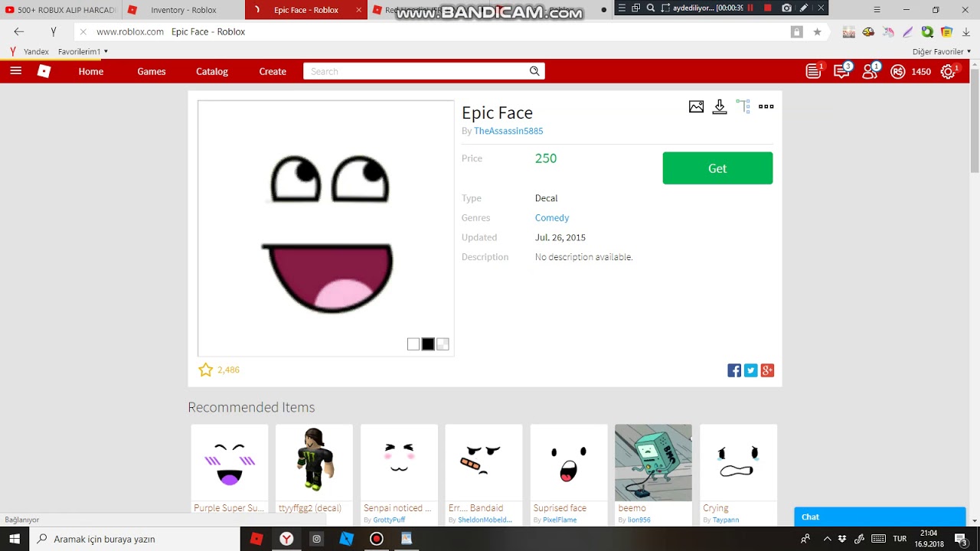Open the Create menu item

273,71
